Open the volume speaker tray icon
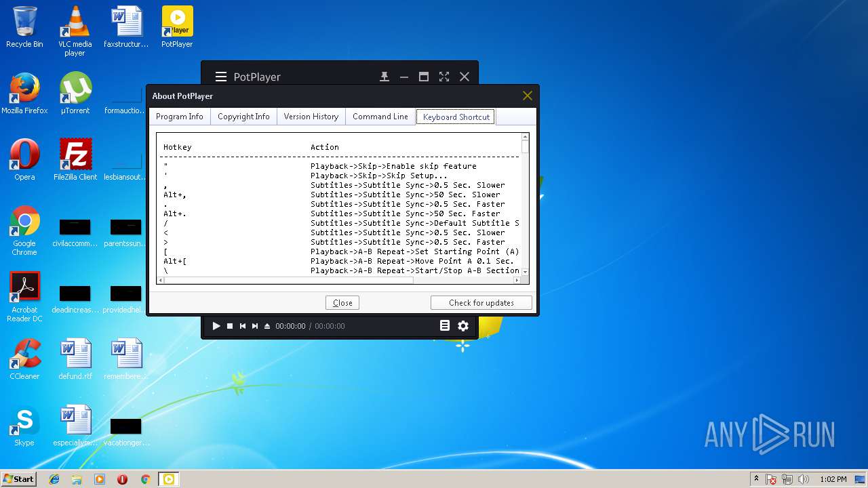Screen dimensions: 868x488 coord(804,479)
